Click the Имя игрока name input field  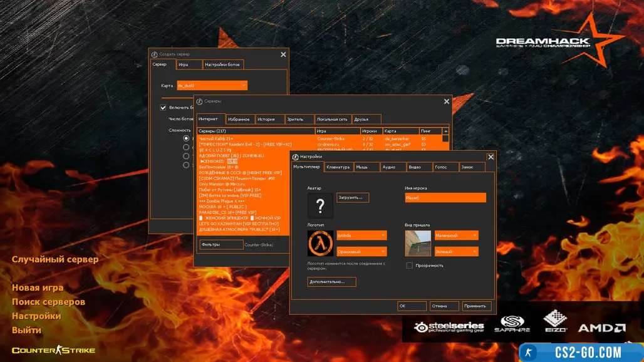(445, 198)
